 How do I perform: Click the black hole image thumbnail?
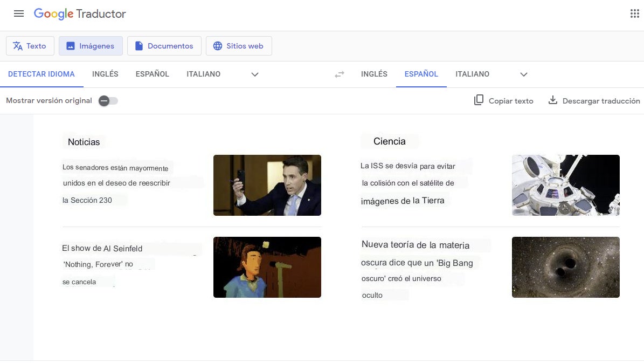565,267
